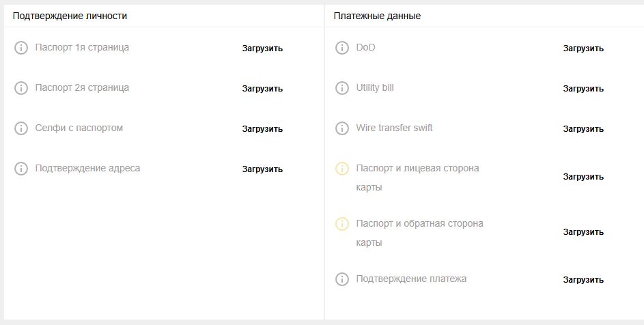644x325 pixels.
Task: Click info icon beside Wire transfer swift
Action: point(342,128)
